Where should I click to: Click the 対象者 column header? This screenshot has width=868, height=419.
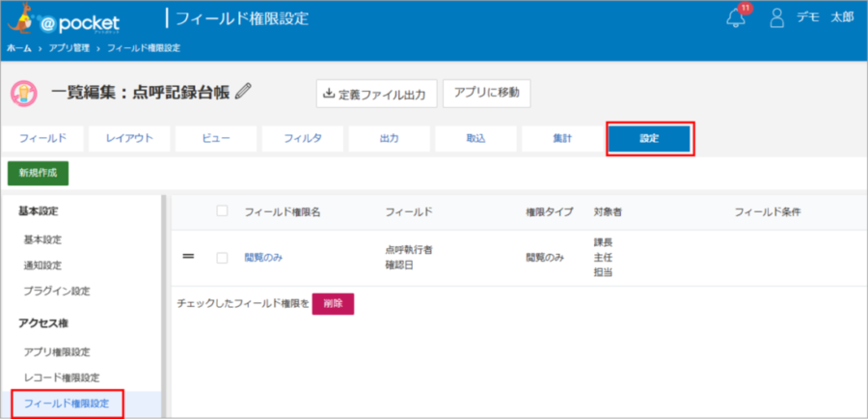pyautogui.click(x=608, y=211)
